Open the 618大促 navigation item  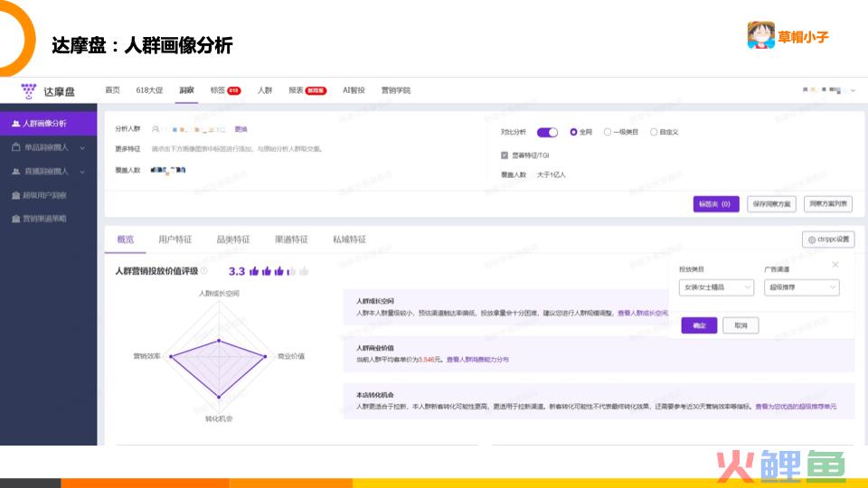coord(149,90)
